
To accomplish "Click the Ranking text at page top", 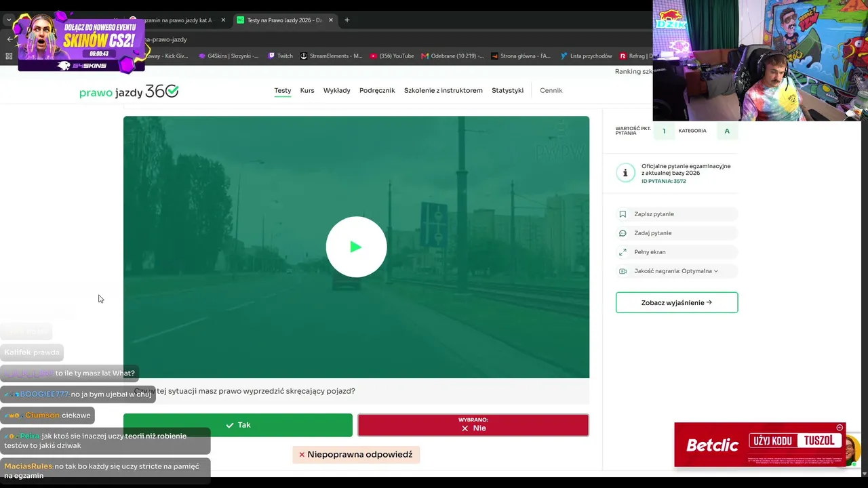I will tap(633, 72).
